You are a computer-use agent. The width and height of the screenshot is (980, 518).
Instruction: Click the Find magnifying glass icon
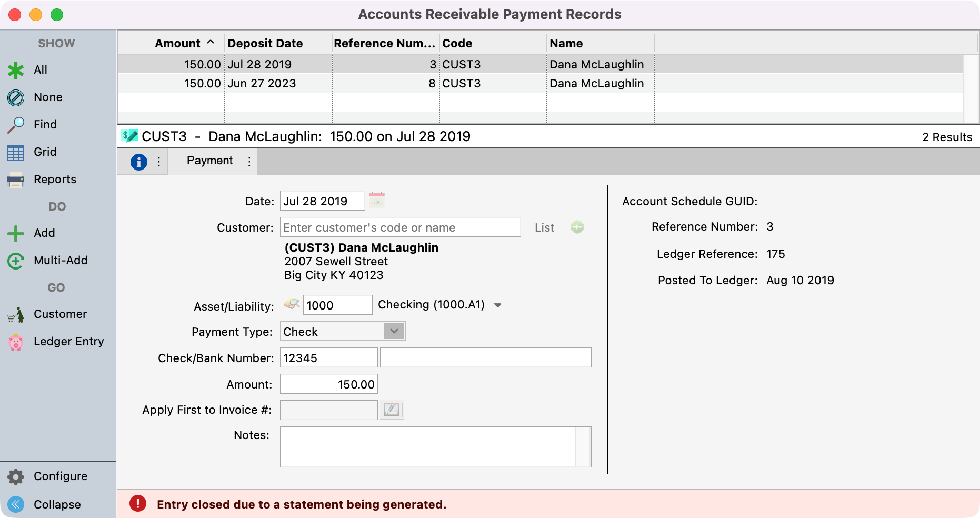pos(16,125)
